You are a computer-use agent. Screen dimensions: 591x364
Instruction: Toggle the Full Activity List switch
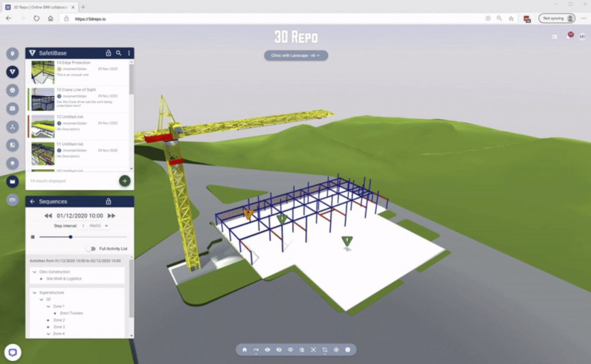pos(91,249)
